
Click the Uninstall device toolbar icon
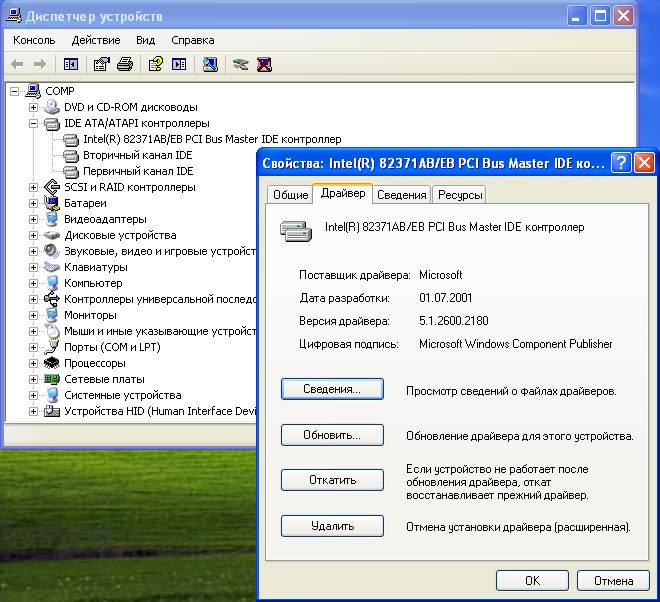tap(264, 64)
